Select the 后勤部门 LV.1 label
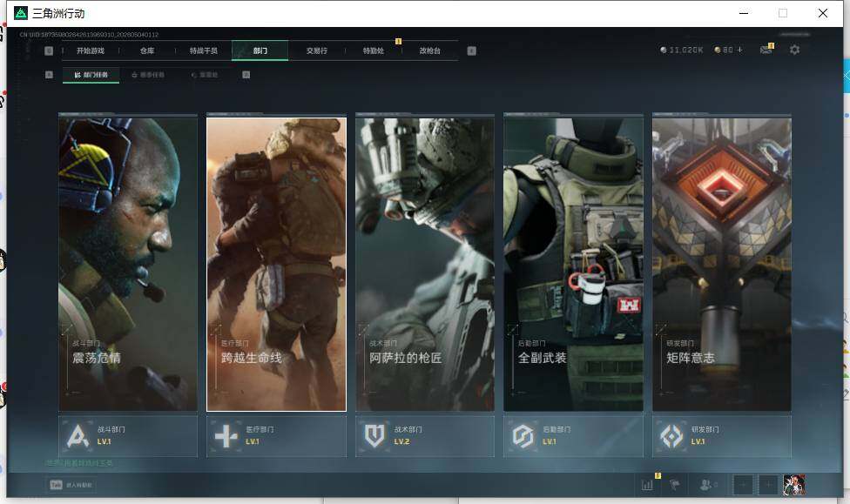Screen dimensions: 850x504 (x=557, y=435)
